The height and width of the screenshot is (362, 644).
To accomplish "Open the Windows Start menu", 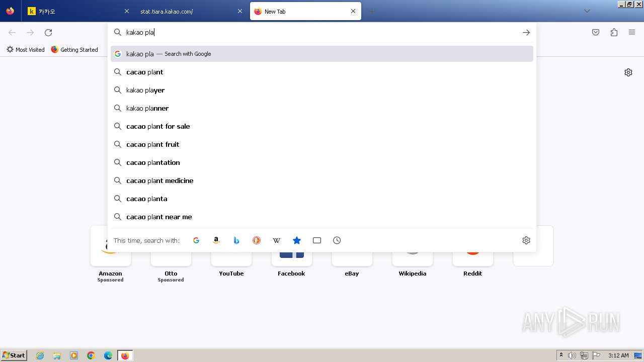I will (x=14, y=355).
